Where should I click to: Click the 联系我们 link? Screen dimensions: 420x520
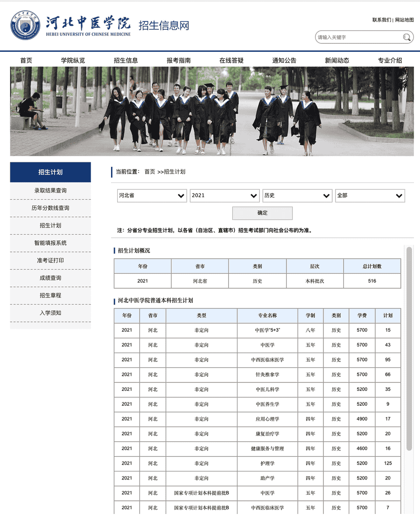(x=381, y=20)
